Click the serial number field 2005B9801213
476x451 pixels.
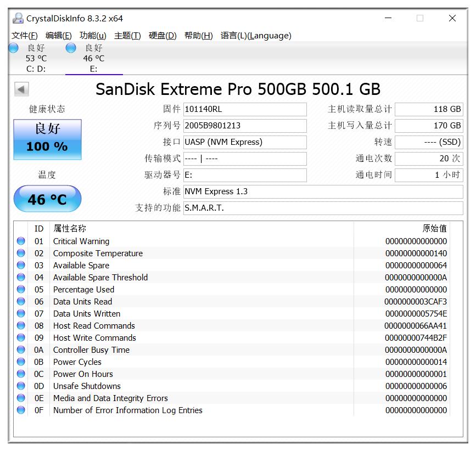[x=245, y=126]
